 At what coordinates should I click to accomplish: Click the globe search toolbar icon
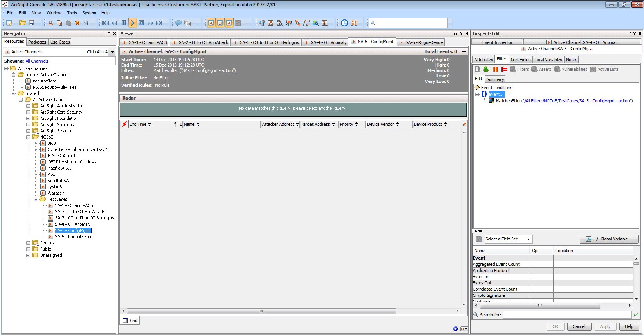(x=316, y=23)
